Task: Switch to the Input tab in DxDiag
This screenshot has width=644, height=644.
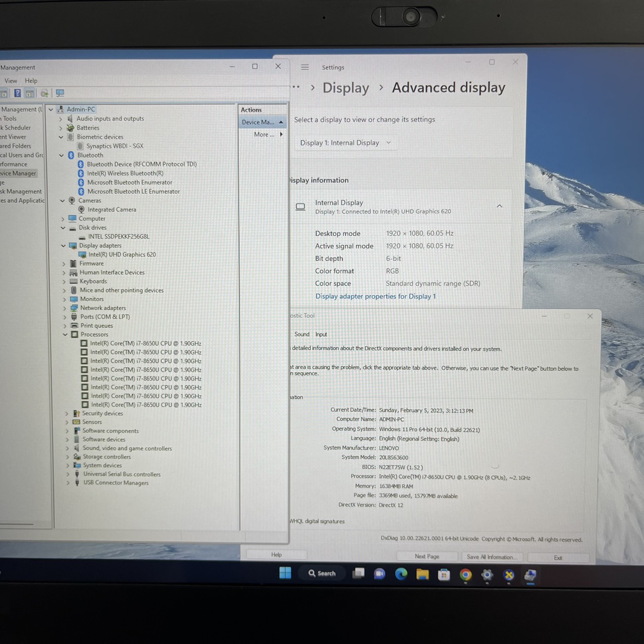Action: pyautogui.click(x=321, y=334)
